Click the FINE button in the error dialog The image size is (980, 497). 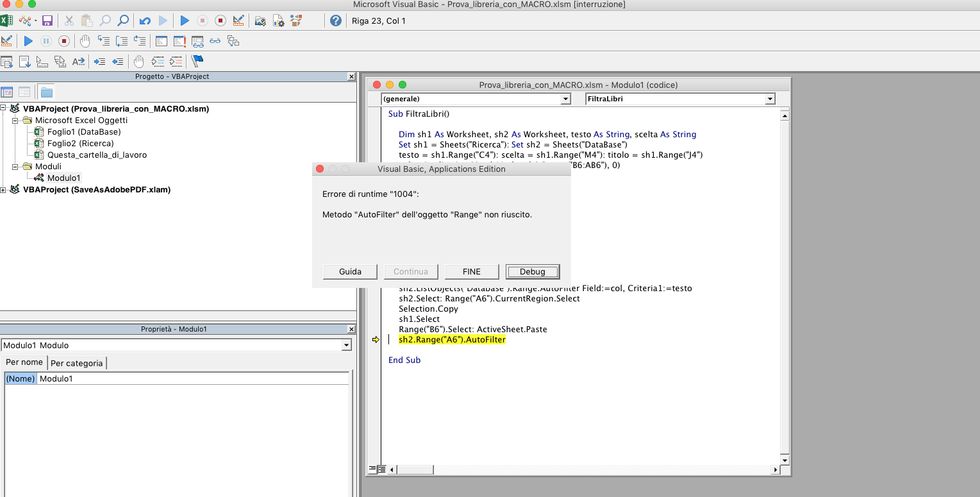pos(472,271)
